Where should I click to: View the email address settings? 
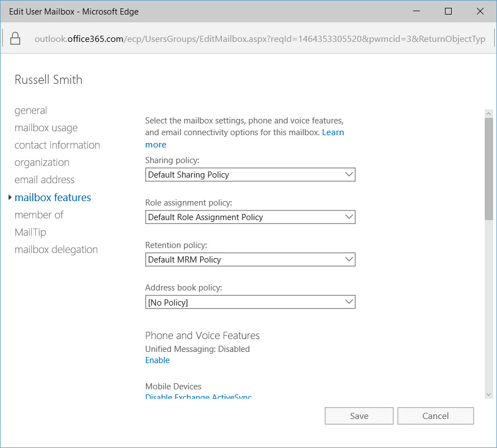pyautogui.click(x=44, y=179)
